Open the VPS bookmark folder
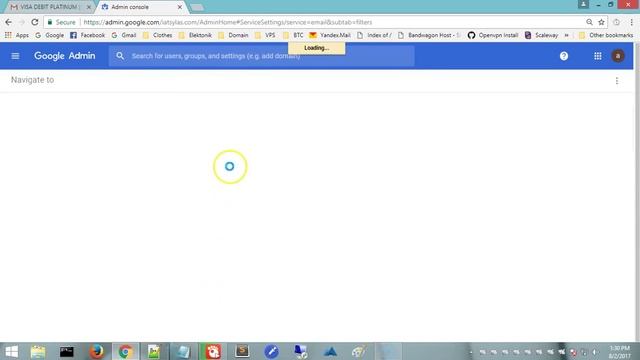This screenshot has height=360, width=640. 265,36
